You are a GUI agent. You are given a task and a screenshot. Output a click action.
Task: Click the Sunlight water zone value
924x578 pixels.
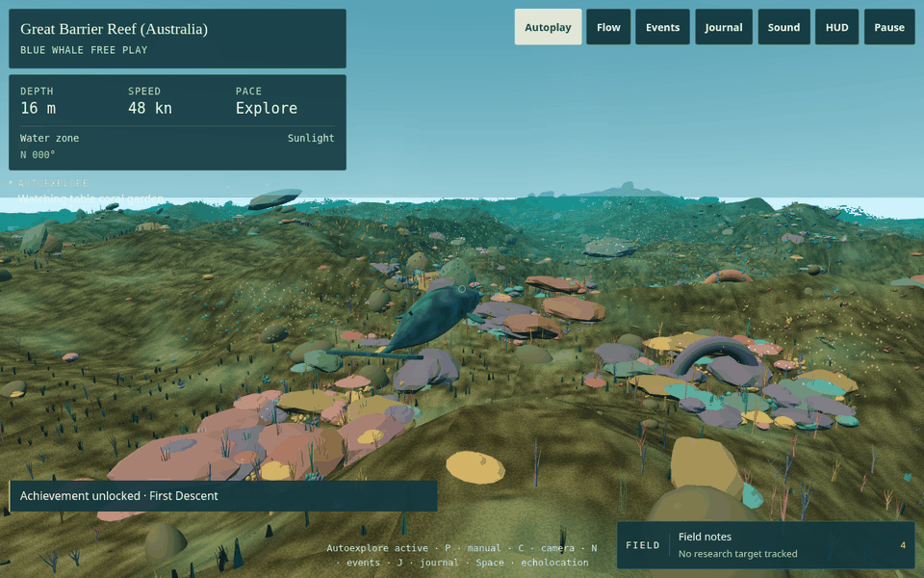311,138
